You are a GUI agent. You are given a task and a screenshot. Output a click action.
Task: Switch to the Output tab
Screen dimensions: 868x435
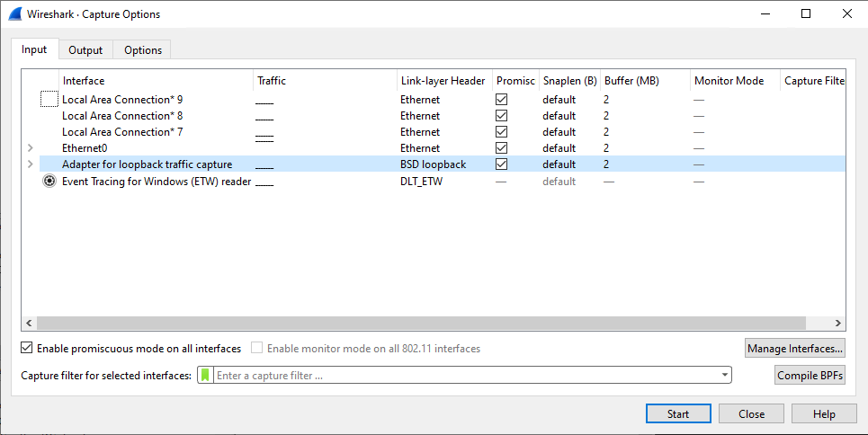click(85, 49)
